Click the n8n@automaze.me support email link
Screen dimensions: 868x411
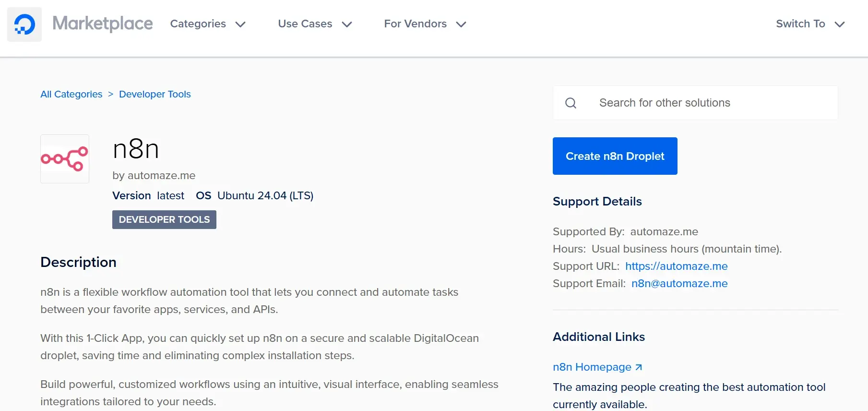(679, 283)
